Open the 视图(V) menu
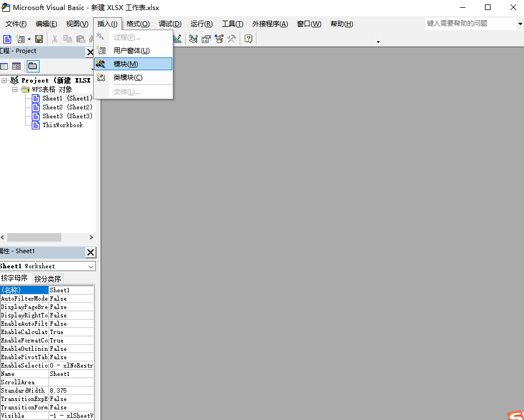Screen dimensions: 524x420 [x=77, y=24]
